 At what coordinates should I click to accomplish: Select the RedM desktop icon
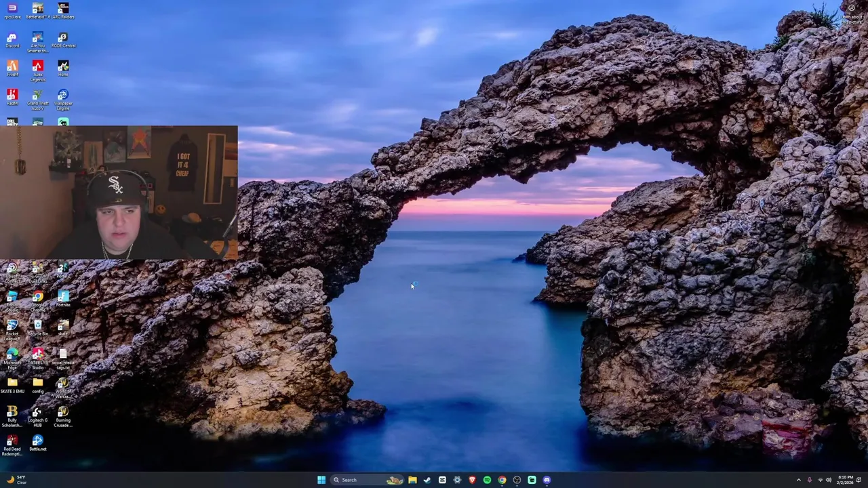(12, 97)
